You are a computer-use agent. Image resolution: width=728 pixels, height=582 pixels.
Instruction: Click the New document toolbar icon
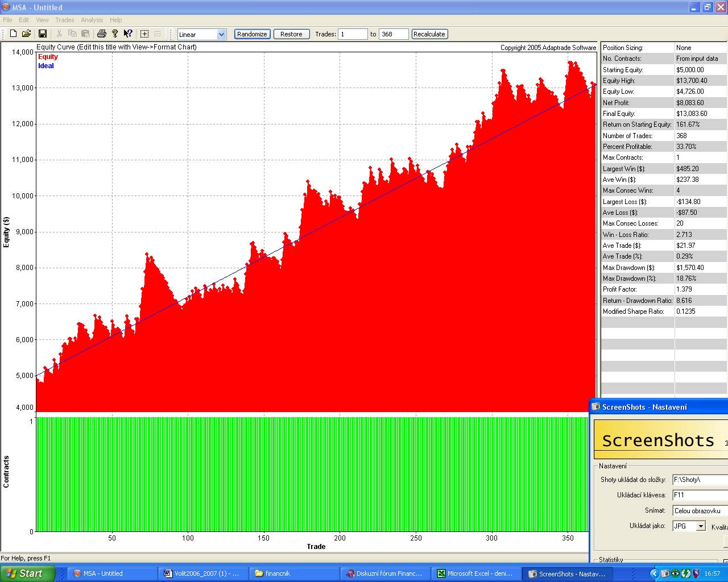pos(13,34)
